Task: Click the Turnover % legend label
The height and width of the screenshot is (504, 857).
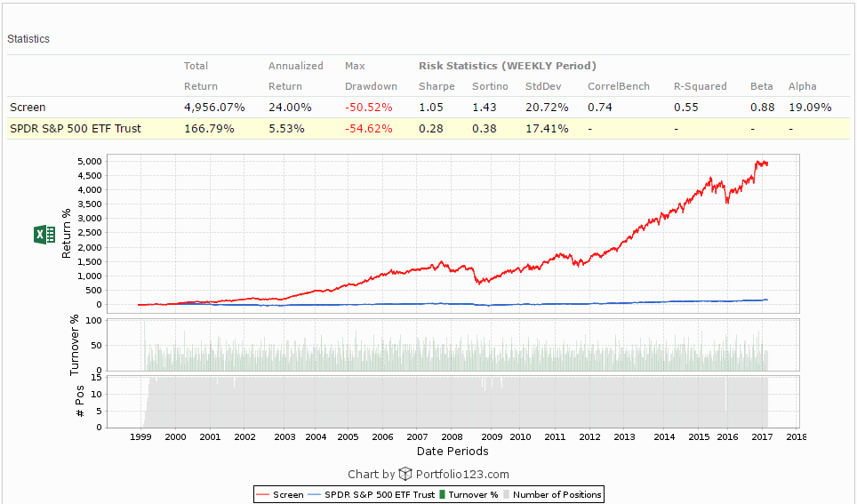Action: tap(473, 495)
